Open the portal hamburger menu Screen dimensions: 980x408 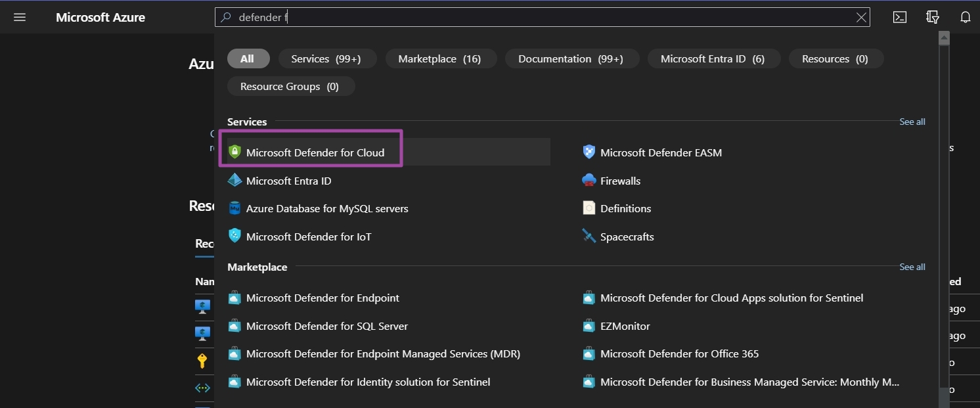click(x=20, y=17)
